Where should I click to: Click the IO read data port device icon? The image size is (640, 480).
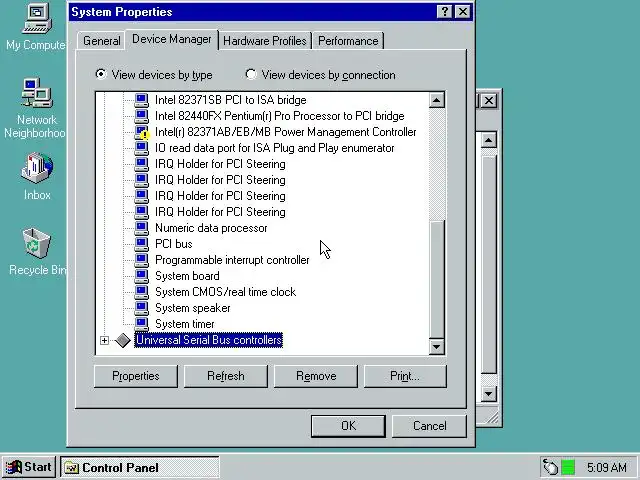(x=142, y=148)
